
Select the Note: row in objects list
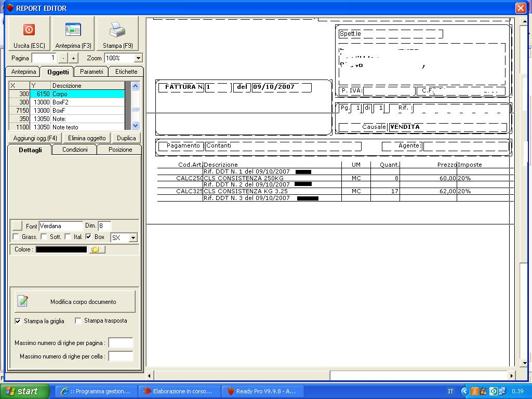(x=67, y=119)
